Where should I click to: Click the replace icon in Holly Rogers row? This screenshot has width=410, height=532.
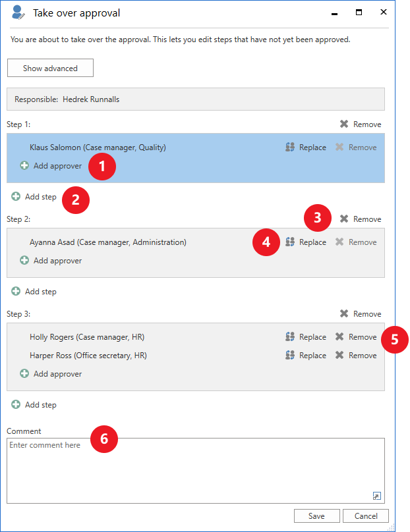(x=290, y=336)
